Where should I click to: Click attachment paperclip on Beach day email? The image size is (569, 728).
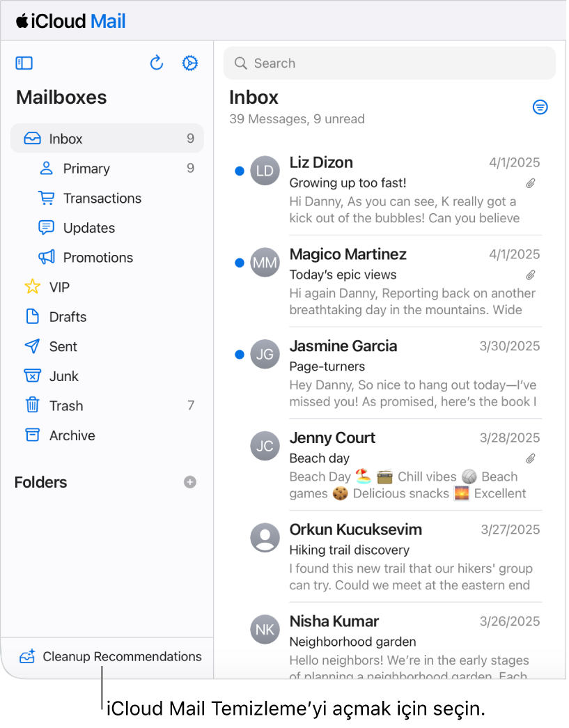coord(531,458)
